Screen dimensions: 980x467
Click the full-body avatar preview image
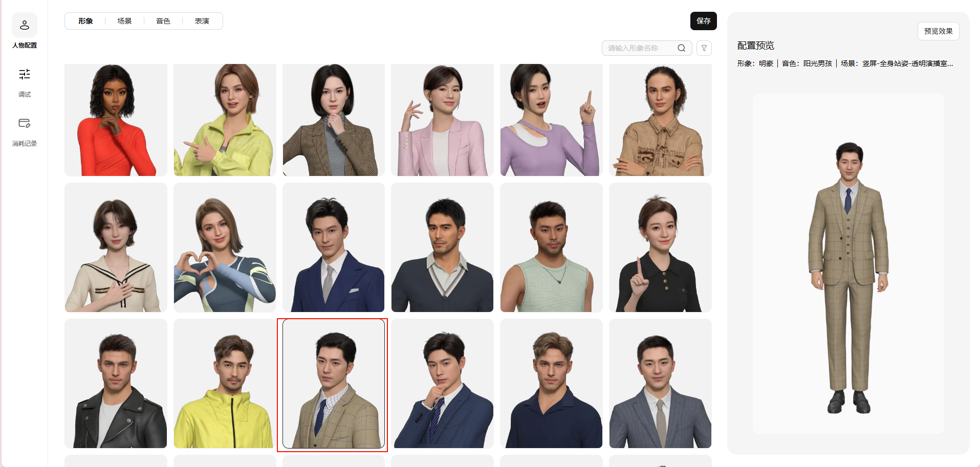(848, 263)
